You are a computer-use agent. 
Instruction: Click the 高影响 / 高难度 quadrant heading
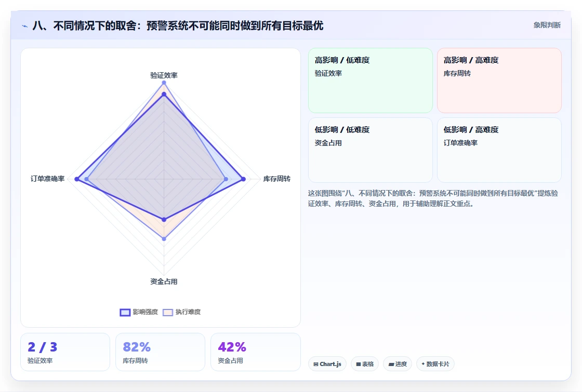[x=471, y=60]
